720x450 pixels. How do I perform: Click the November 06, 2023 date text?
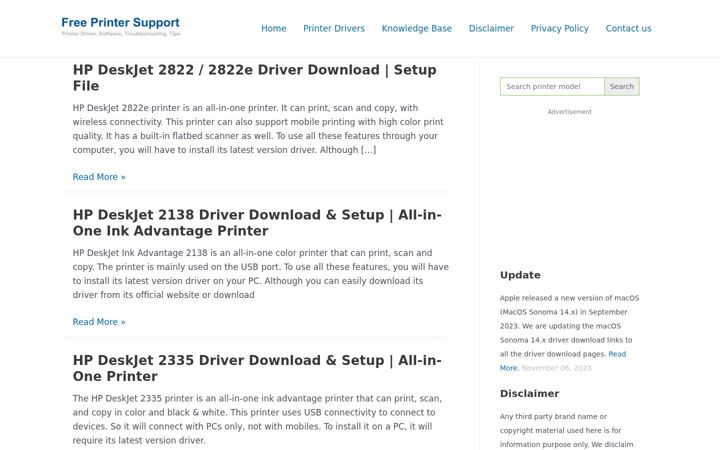coord(557,368)
